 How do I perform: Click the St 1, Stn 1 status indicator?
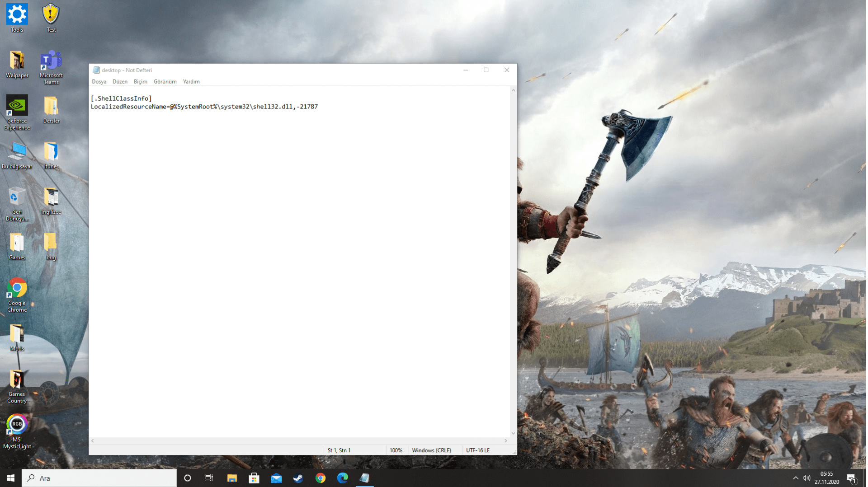click(x=339, y=450)
